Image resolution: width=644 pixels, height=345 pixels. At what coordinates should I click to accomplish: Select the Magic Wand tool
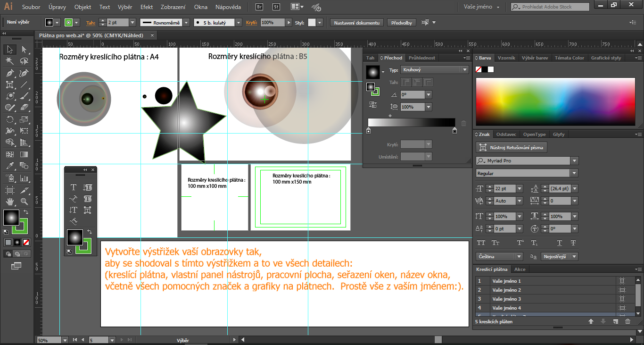[x=9, y=61]
